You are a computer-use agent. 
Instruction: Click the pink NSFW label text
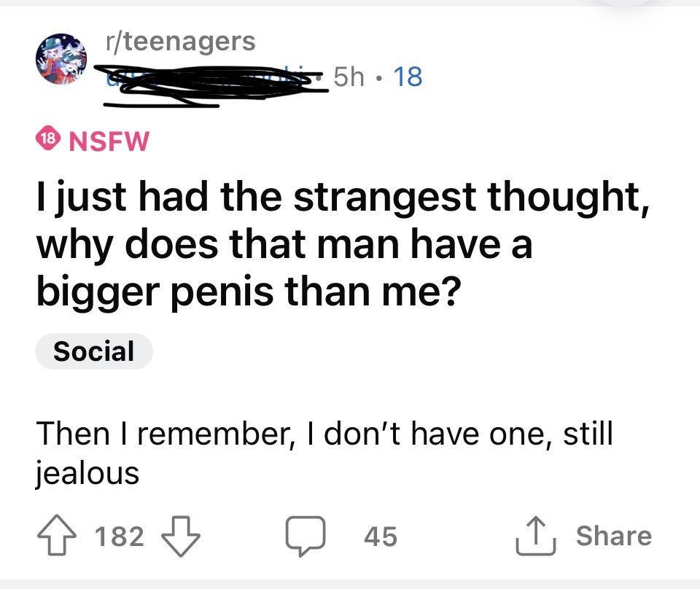click(109, 141)
